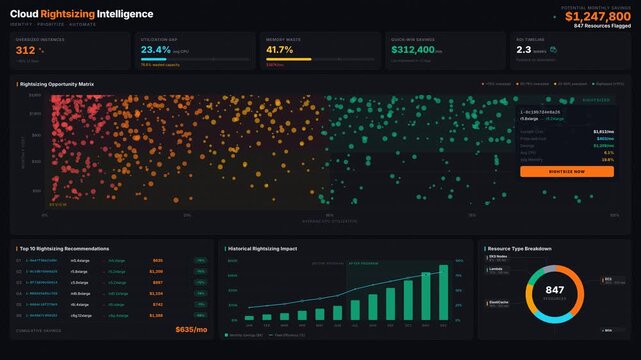Select the 23.4% Utilization Gap value

point(156,50)
